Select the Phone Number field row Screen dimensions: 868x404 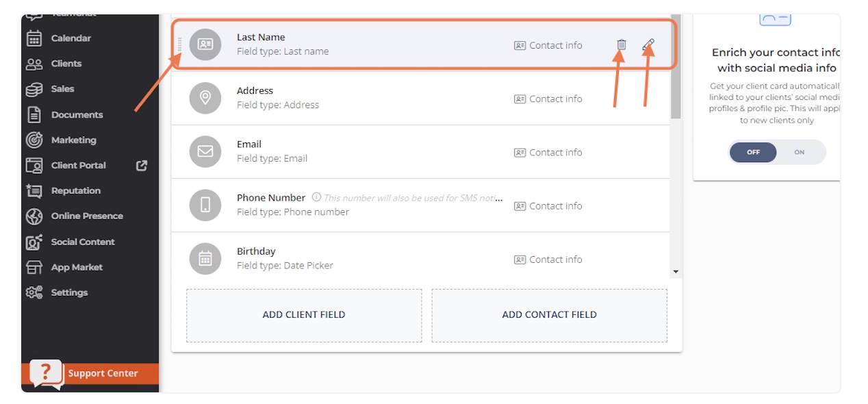(x=420, y=205)
